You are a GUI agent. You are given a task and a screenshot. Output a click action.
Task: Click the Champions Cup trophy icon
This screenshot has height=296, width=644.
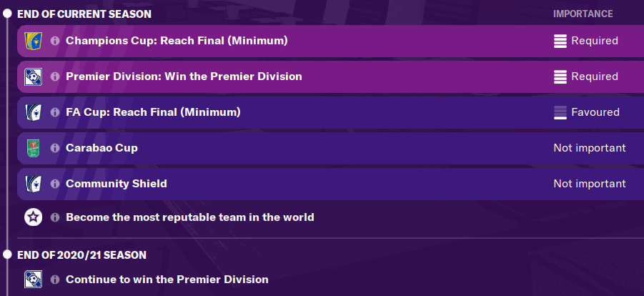tap(34, 41)
